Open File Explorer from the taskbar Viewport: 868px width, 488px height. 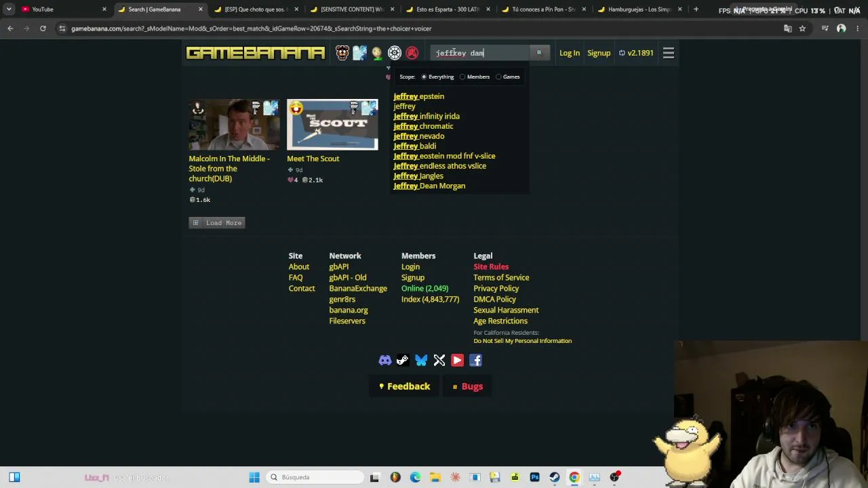coord(435,477)
